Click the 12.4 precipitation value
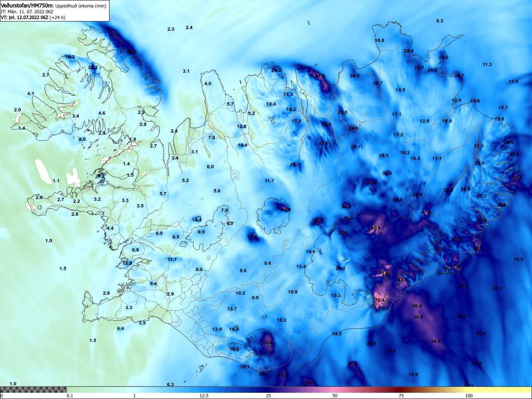The height and width of the screenshot is (399, 532). 271,104
